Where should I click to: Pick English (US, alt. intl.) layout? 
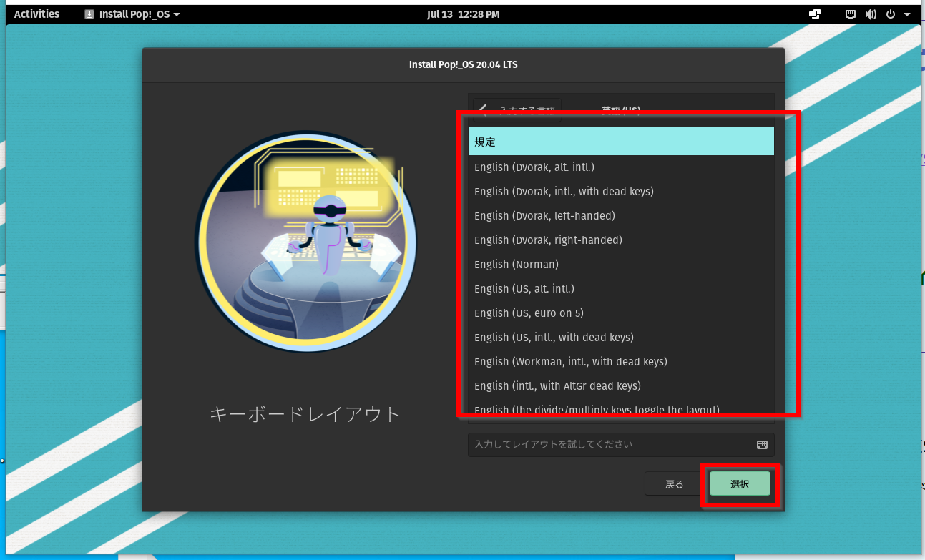click(x=621, y=288)
